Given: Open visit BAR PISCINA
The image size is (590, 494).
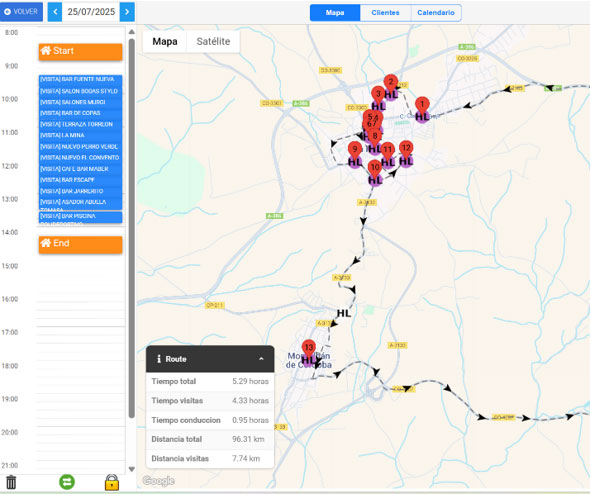Looking at the screenshot, I should [81, 217].
